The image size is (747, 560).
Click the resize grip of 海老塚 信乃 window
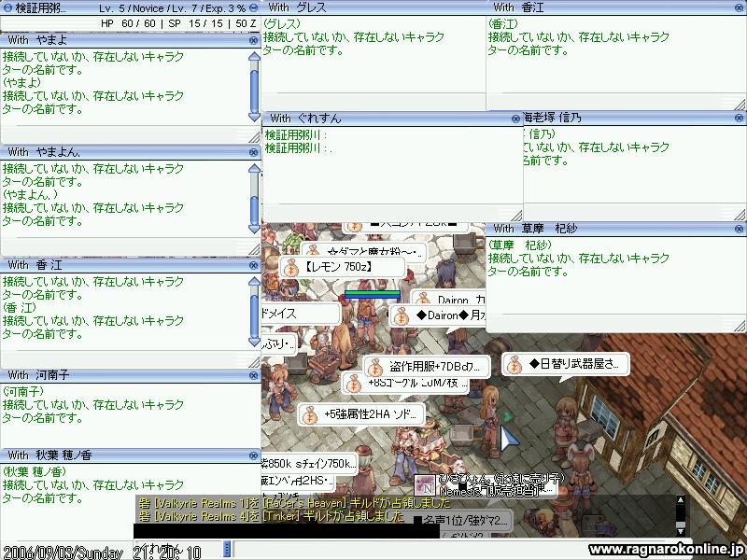pyautogui.click(x=740, y=215)
